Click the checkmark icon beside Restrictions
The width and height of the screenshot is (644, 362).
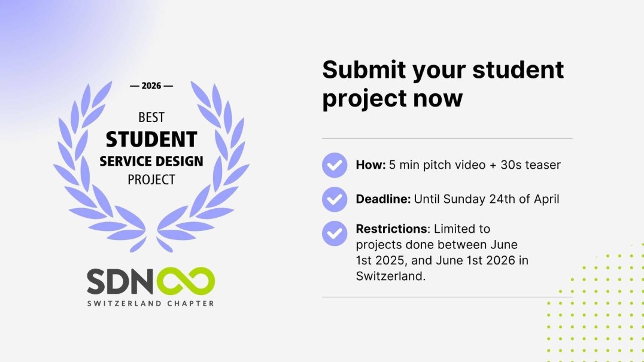[x=335, y=233]
